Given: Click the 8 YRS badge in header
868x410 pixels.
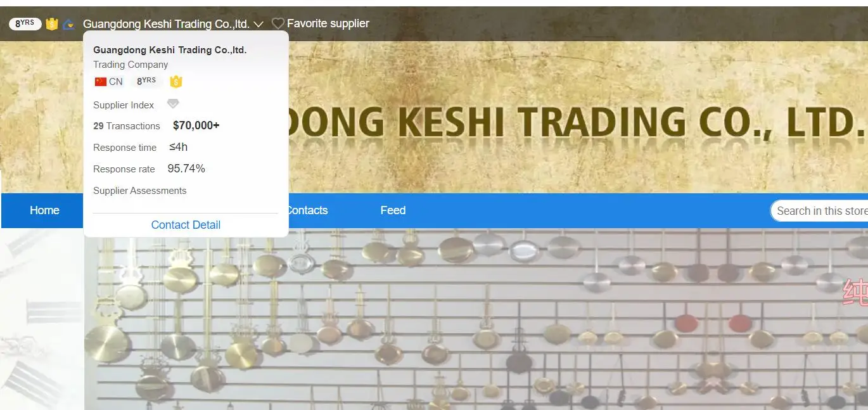Looking at the screenshot, I should (25, 23).
